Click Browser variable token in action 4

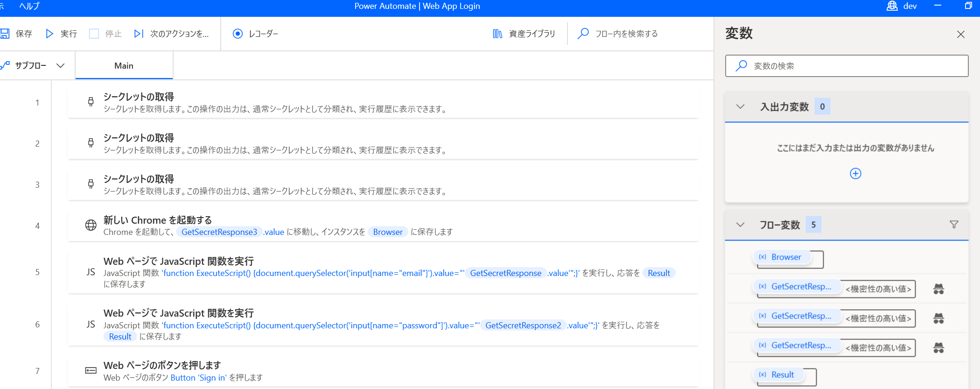coord(388,232)
